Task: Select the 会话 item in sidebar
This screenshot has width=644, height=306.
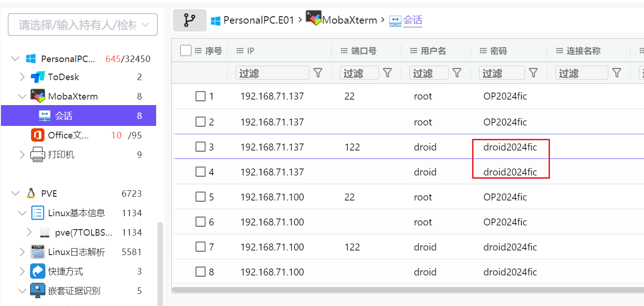Action: (63, 116)
